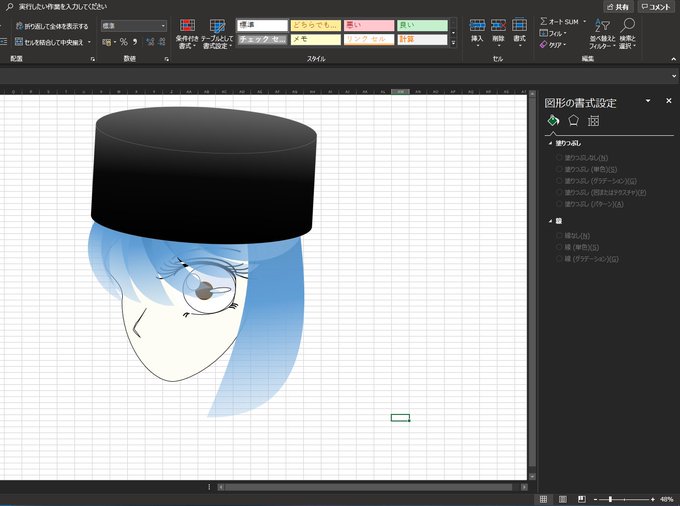Apply the リンク セル style

point(369,39)
